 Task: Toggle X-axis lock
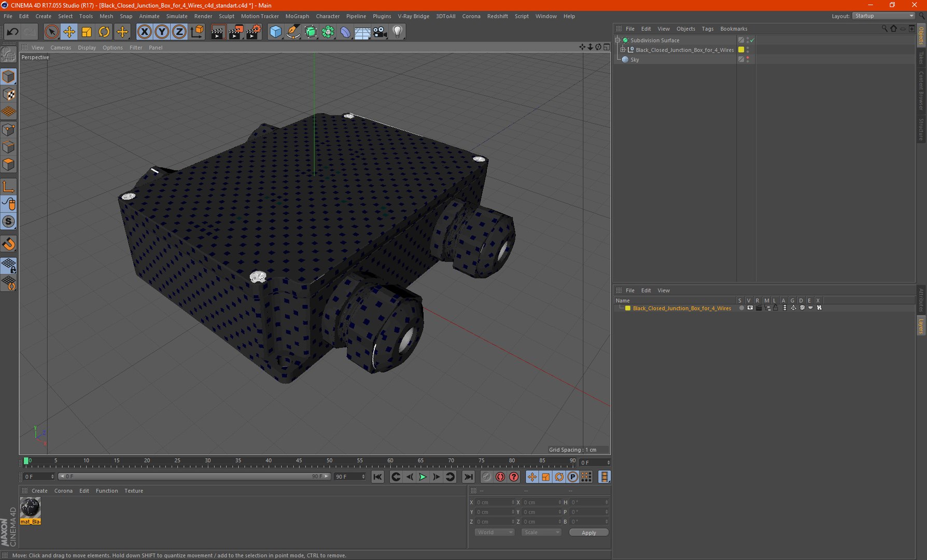(x=145, y=32)
